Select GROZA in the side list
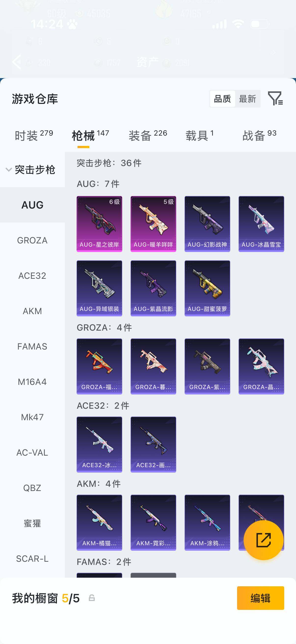 32,240
